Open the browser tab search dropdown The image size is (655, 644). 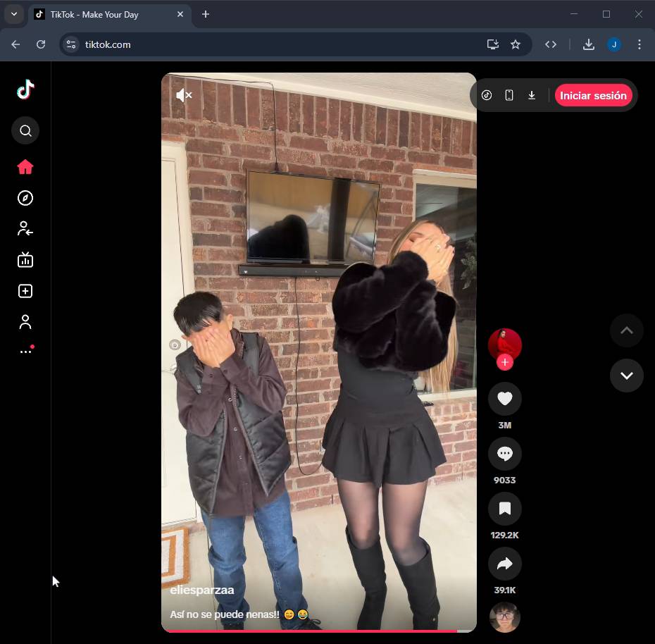13,14
